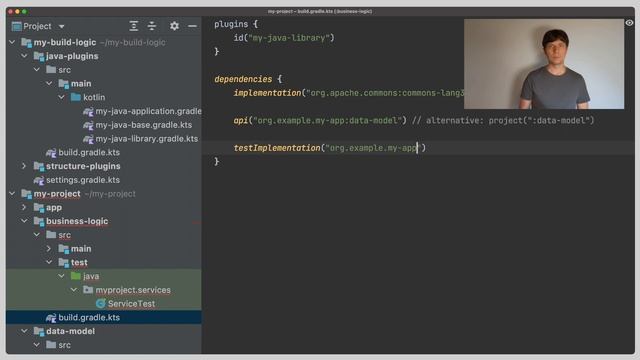Click the presenter webcam video overlay
The height and width of the screenshot is (360, 640).
point(544,64)
